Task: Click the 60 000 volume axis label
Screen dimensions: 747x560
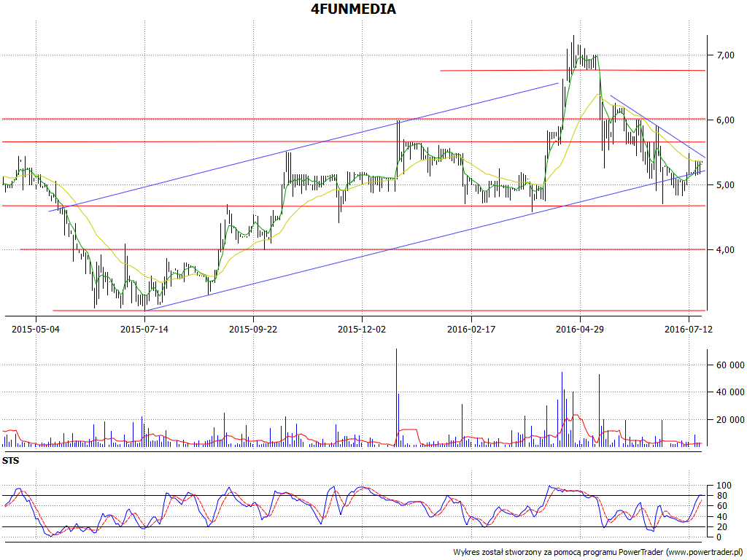Action: click(x=730, y=365)
